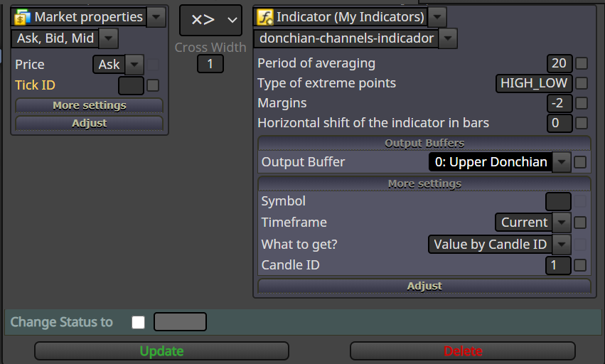Open the x> cross operator selector
The image size is (605, 364).
pos(210,20)
